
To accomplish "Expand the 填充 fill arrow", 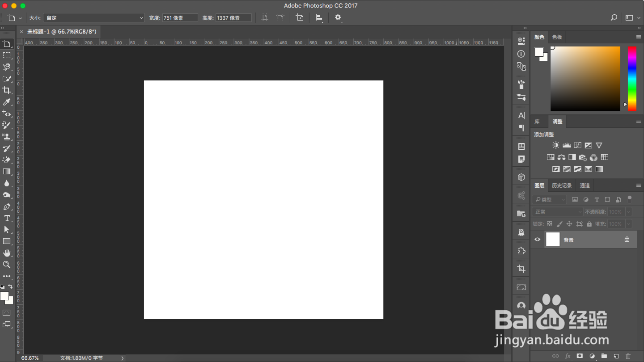I will 628,224.
